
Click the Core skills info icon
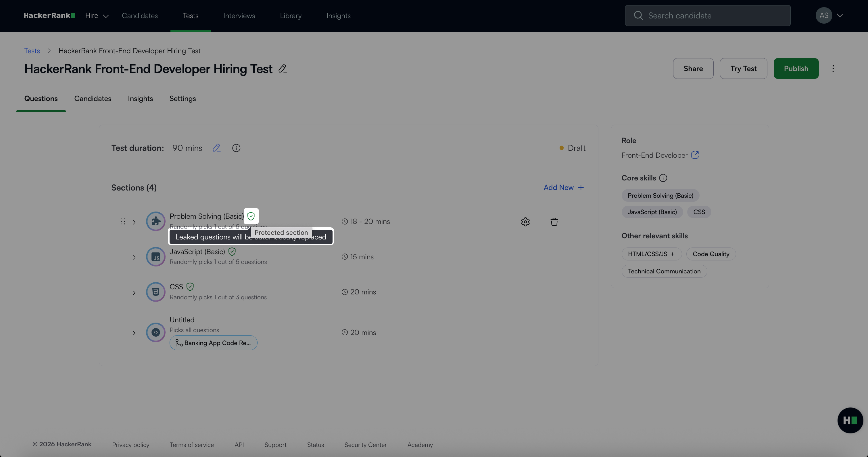[663, 178]
